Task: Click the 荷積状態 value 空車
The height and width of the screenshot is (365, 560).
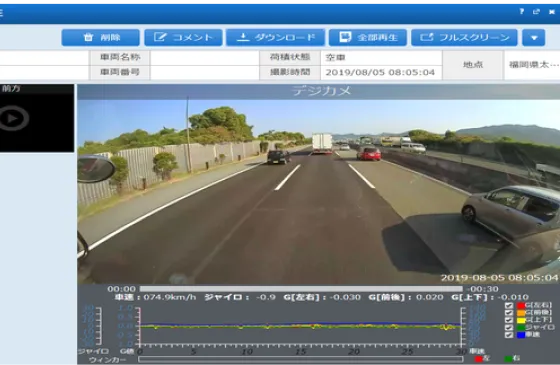Action: click(x=335, y=58)
